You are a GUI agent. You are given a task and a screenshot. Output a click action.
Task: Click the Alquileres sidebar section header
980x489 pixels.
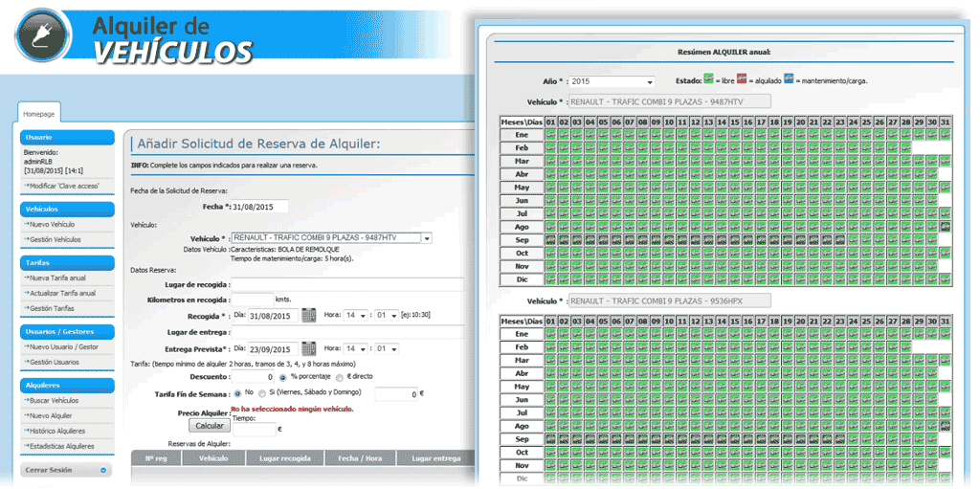coord(68,386)
